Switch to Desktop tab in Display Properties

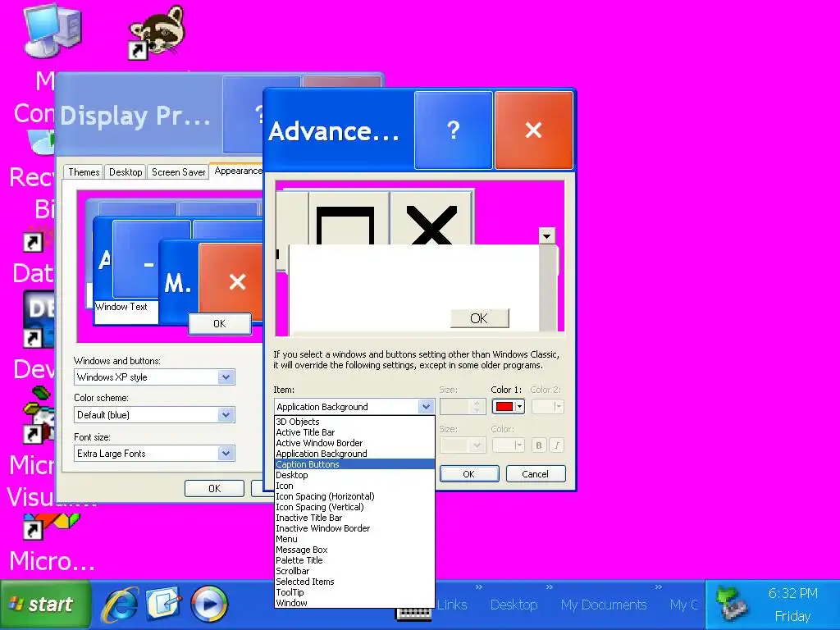[126, 172]
